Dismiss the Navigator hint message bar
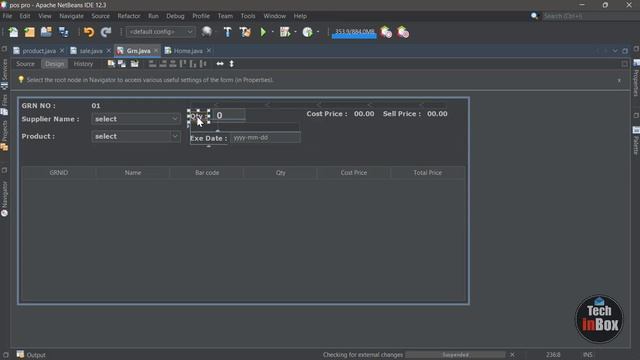The image size is (640, 360). [x=619, y=80]
